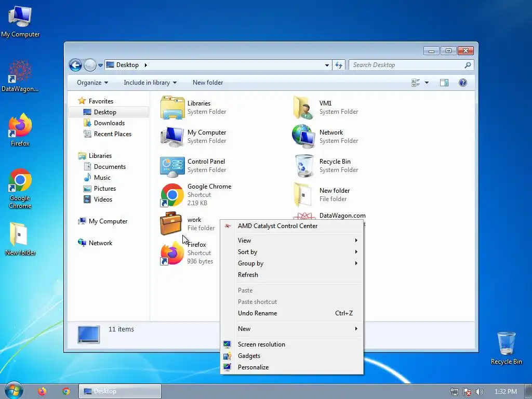Launch Chrome from the taskbar
Screen dimensions: 532x399
(x=66, y=391)
